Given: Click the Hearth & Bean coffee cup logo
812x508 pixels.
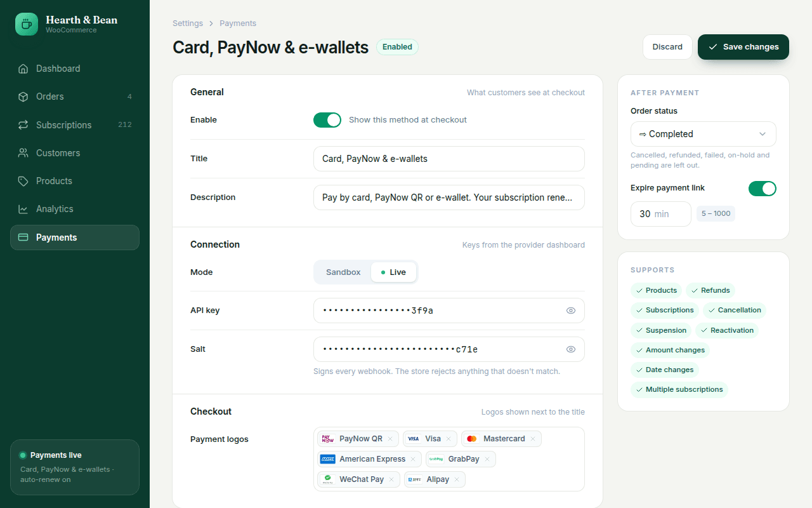Looking at the screenshot, I should tap(27, 24).
